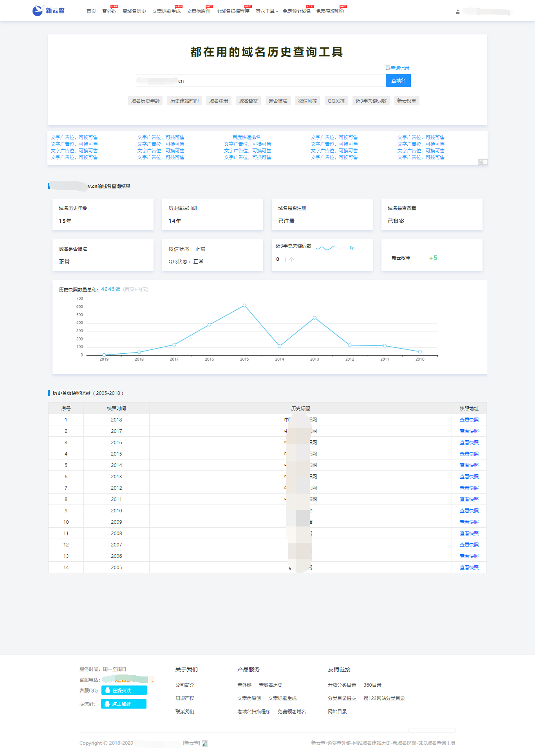535x756 pixels.
Task: Click the 新云查 logo in header
Action: (x=49, y=11)
